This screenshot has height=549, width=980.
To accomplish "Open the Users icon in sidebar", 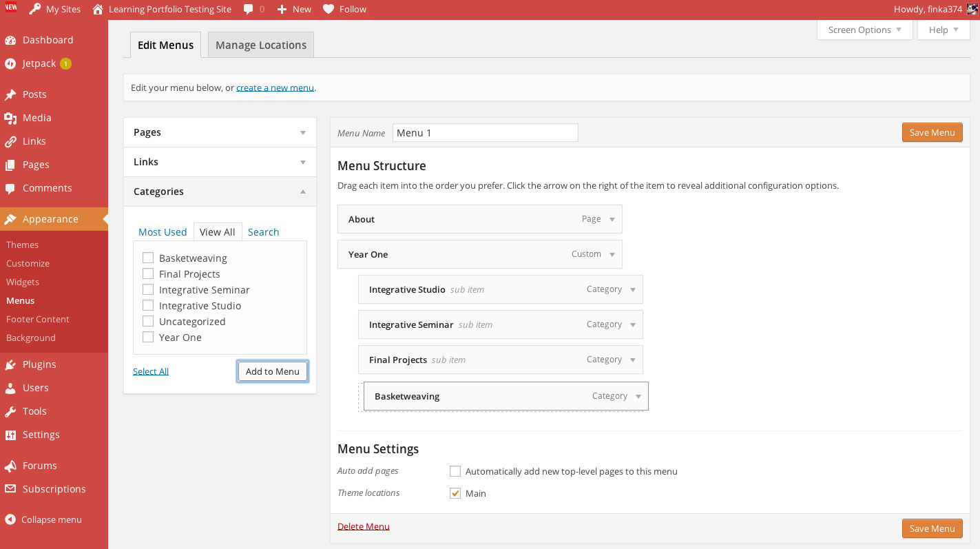I will coord(10,388).
